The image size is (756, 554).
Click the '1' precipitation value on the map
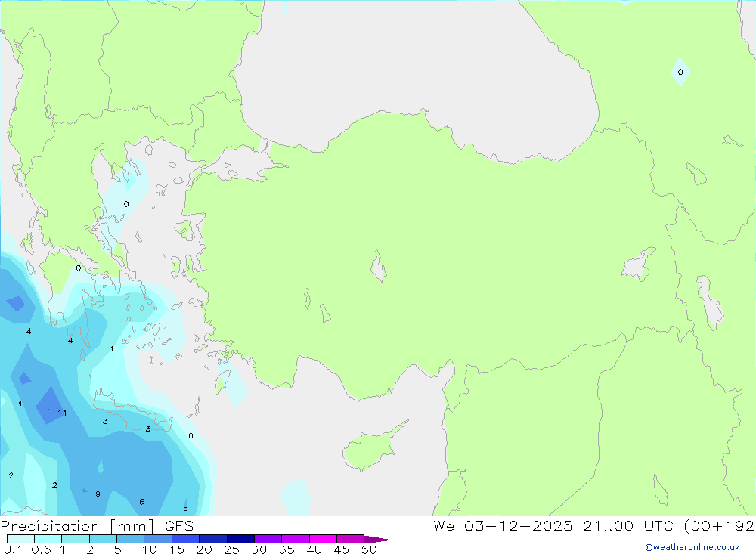112,348
